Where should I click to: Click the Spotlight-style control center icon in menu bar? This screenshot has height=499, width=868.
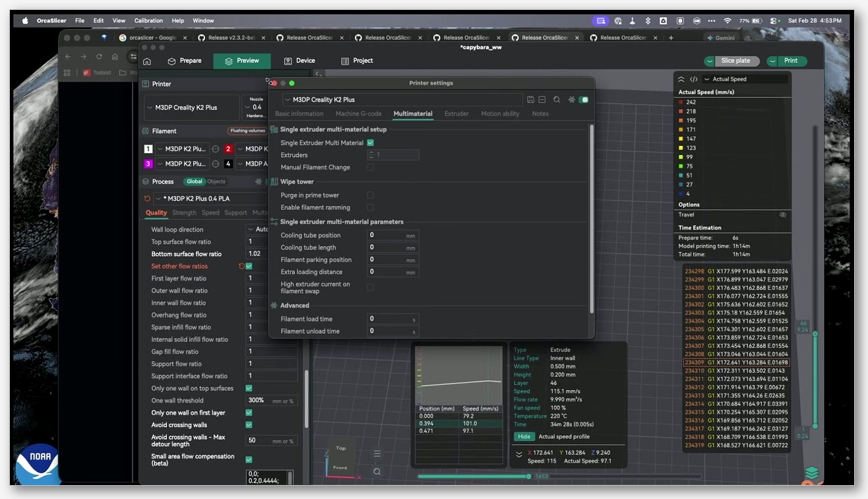[774, 20]
